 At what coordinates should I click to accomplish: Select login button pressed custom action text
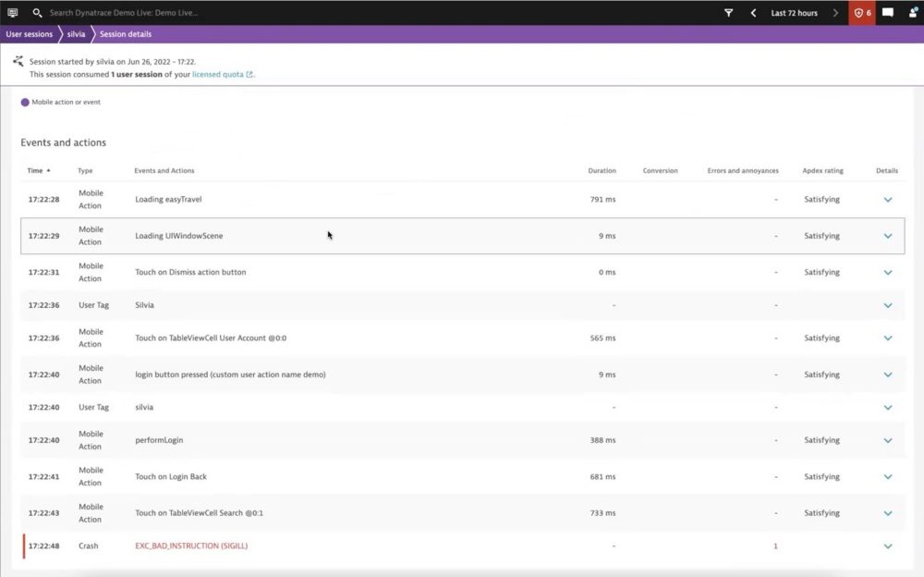[230, 374]
